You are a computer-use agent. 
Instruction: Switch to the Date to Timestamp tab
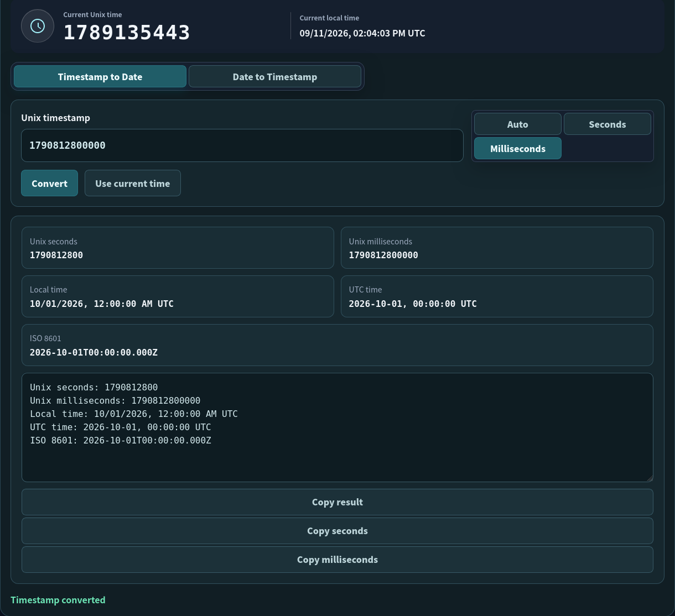click(275, 76)
